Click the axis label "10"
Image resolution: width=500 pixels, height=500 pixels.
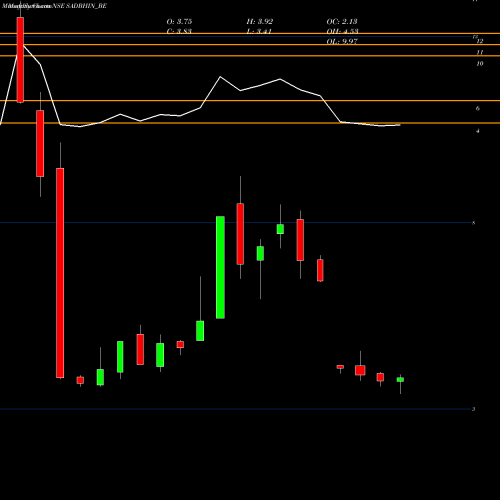(x=480, y=64)
